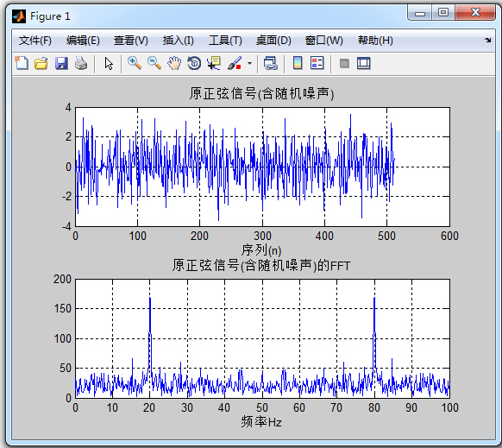This screenshot has height=448, width=502.
Task: Print the figure using the printer icon
Action: click(81, 63)
